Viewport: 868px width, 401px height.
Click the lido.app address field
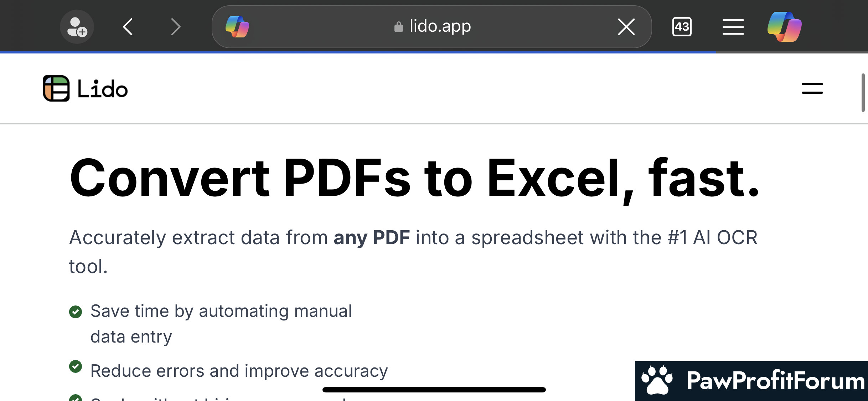pyautogui.click(x=440, y=26)
